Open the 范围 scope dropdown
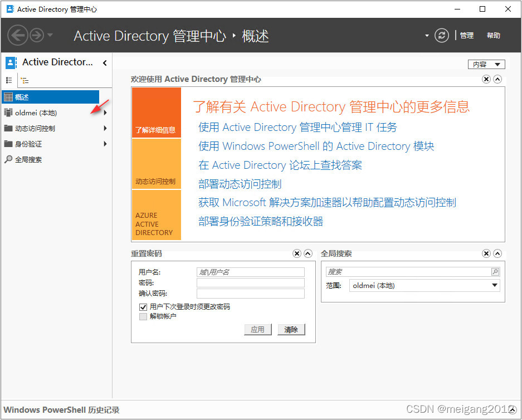 tap(425, 286)
